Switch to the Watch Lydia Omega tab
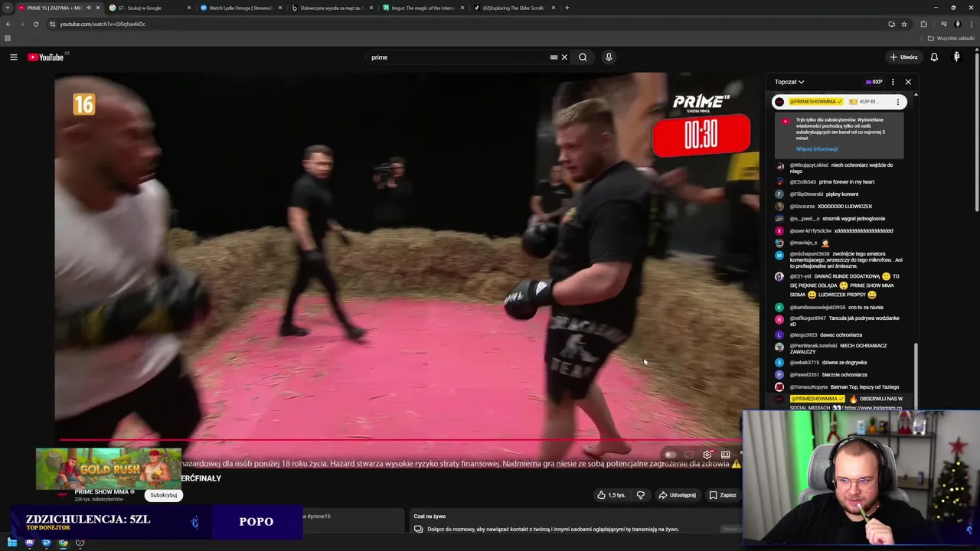 point(240,8)
